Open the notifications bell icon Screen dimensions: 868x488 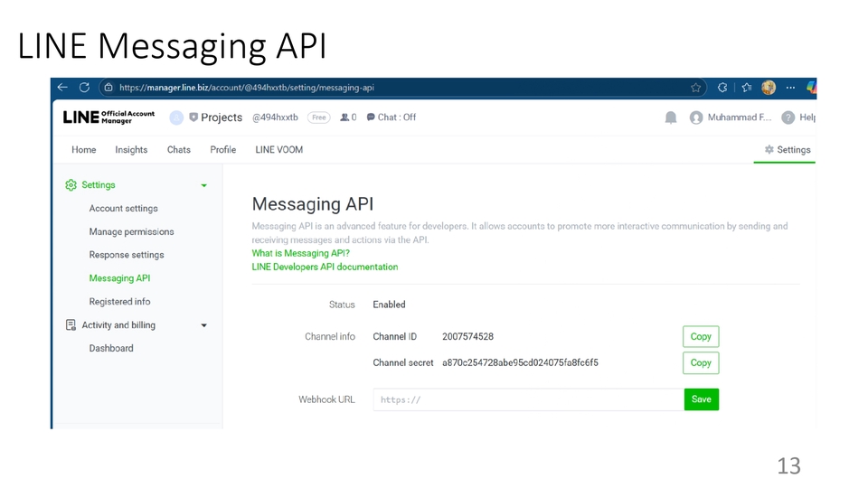point(671,117)
